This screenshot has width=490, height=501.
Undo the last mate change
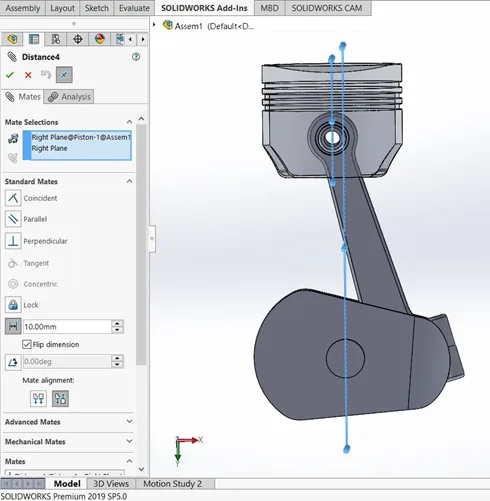tap(46, 74)
